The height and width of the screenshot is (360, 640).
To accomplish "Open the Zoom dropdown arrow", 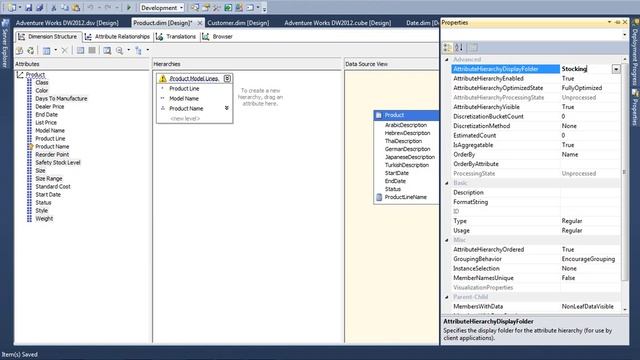I will point(129,50).
